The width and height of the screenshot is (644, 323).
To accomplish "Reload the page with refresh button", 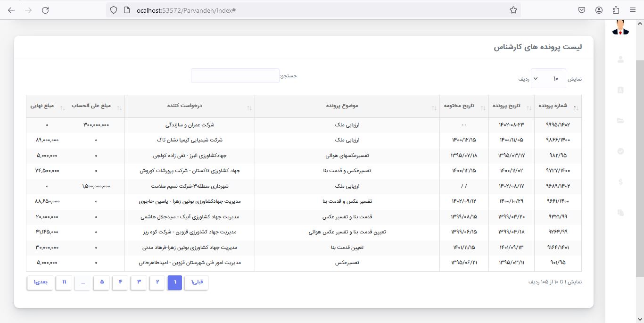I will 45,10.
